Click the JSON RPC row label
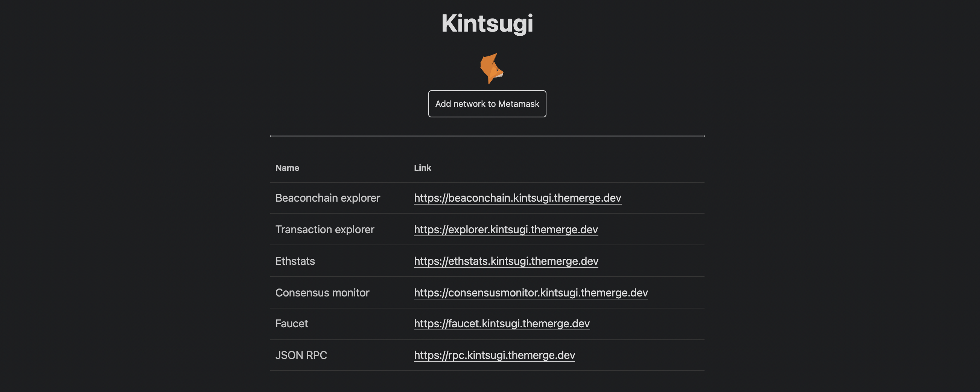 coord(301,355)
